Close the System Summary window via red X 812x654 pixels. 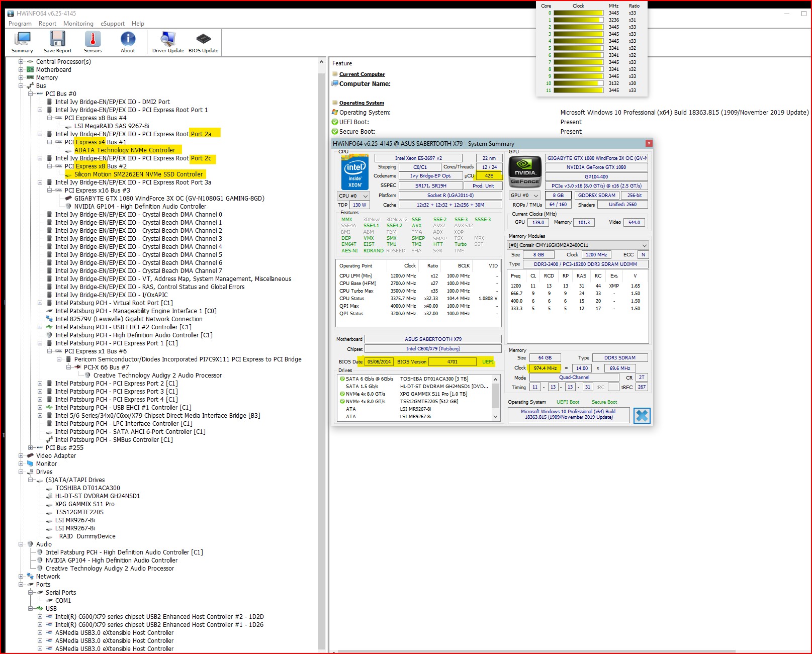(649, 143)
